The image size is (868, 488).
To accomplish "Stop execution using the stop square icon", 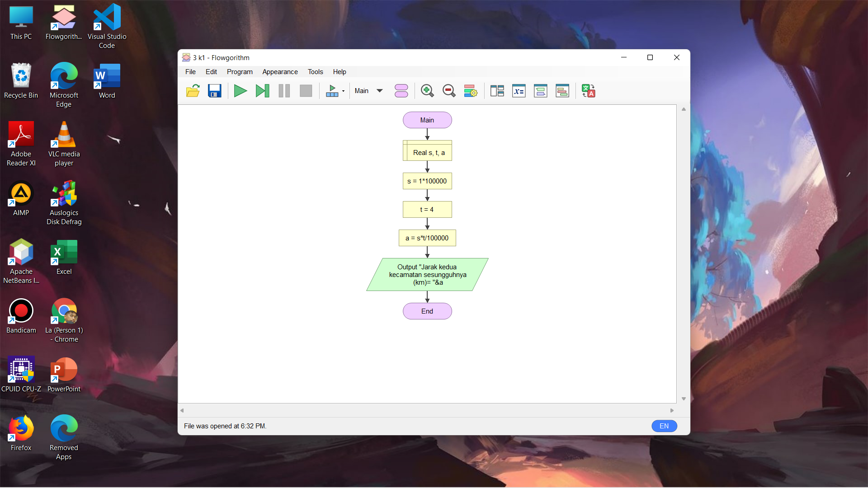I will point(306,91).
